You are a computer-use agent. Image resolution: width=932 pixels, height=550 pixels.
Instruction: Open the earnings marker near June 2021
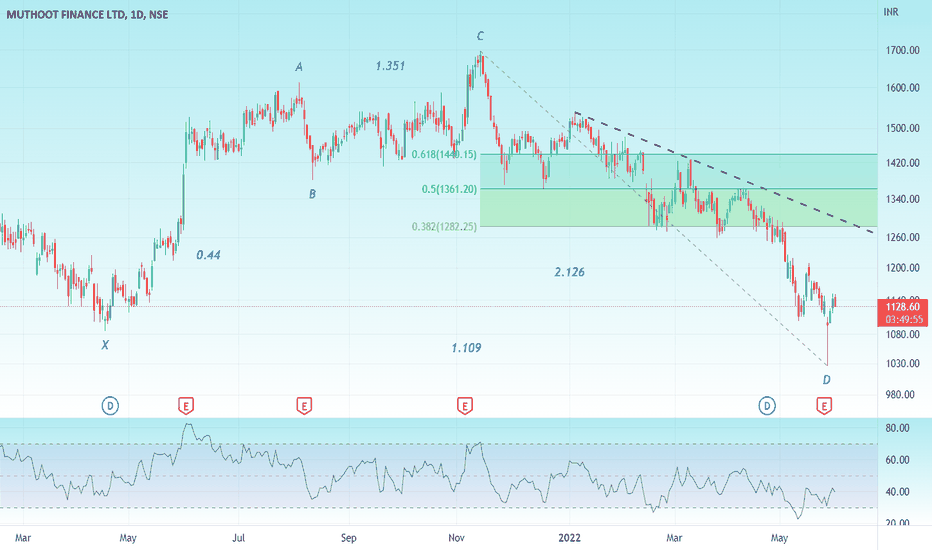click(x=186, y=406)
